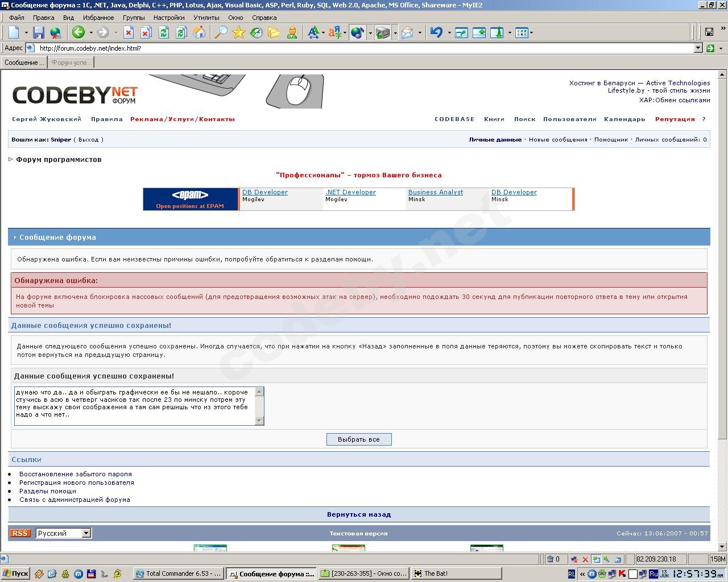This screenshot has width=728, height=582.
Task: Click the single page green refresh icon
Action: [164, 32]
